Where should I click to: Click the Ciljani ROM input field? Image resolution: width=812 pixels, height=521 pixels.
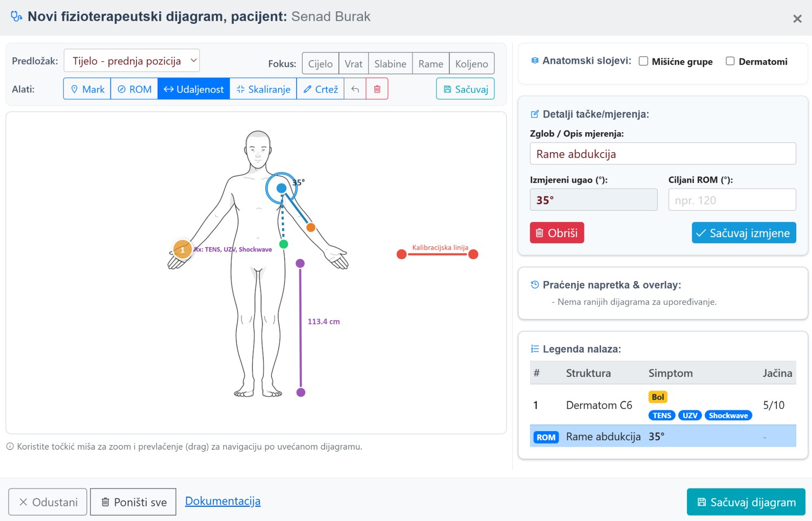(732, 200)
